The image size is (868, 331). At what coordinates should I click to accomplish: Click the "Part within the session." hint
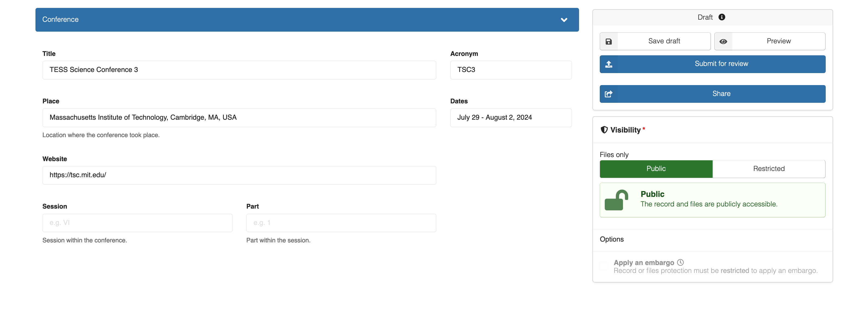[278, 240]
